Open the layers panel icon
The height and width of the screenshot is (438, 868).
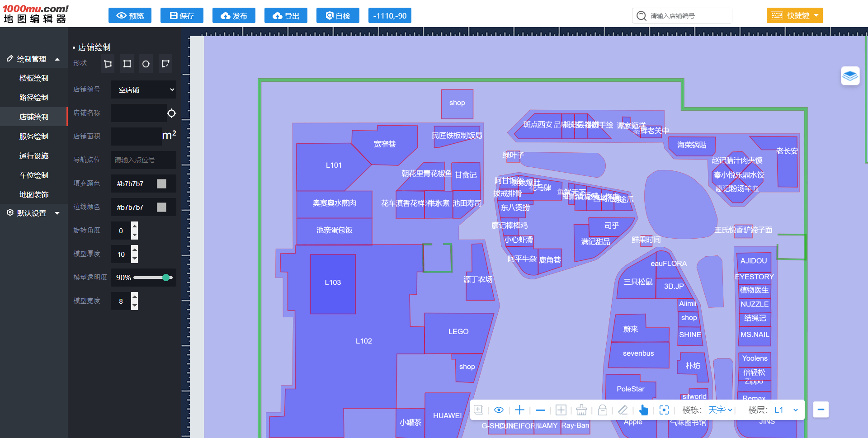850,75
